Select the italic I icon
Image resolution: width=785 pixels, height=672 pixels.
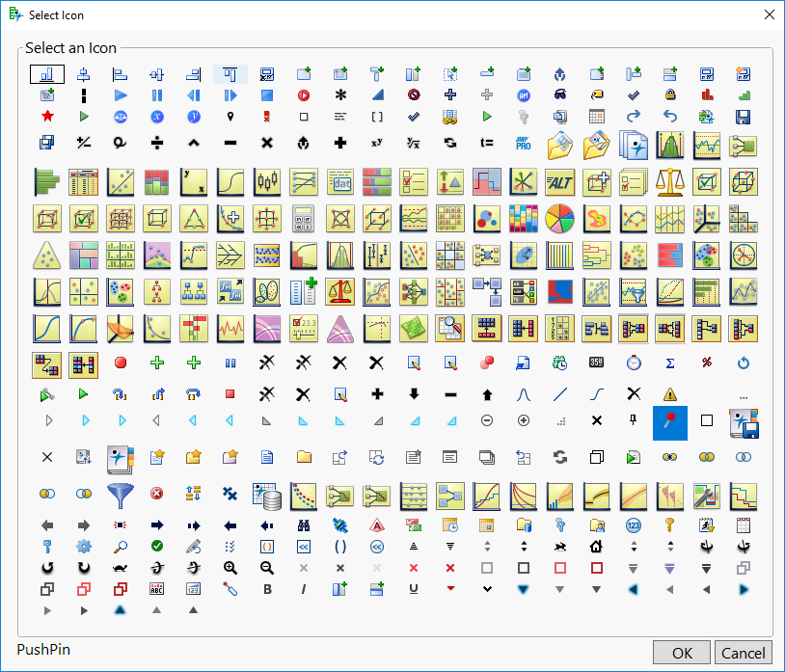(x=304, y=589)
